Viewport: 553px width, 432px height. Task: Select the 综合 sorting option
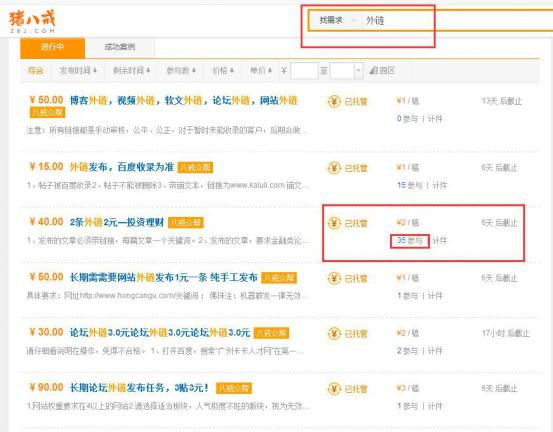tap(36, 71)
